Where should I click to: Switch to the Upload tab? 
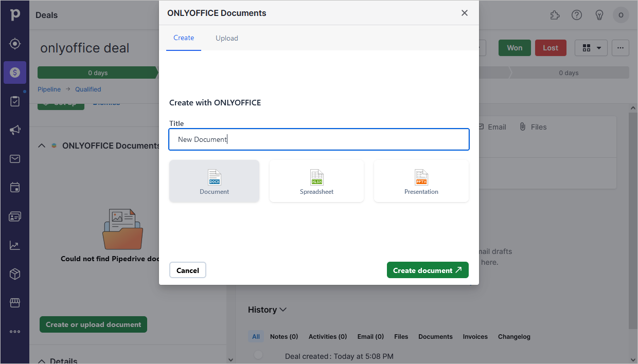(x=226, y=38)
